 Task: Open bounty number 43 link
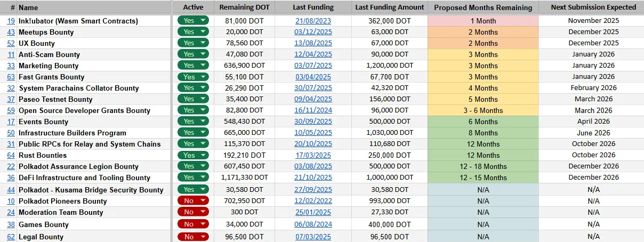point(11,32)
